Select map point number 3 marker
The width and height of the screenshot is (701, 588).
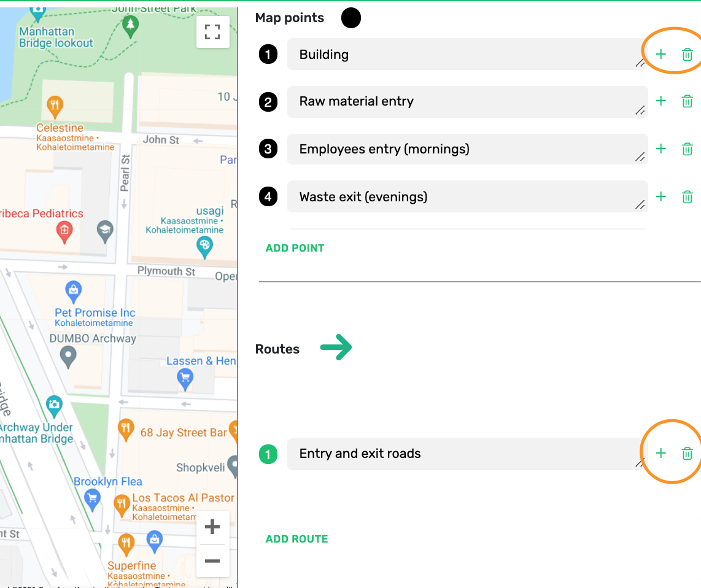tap(268, 149)
